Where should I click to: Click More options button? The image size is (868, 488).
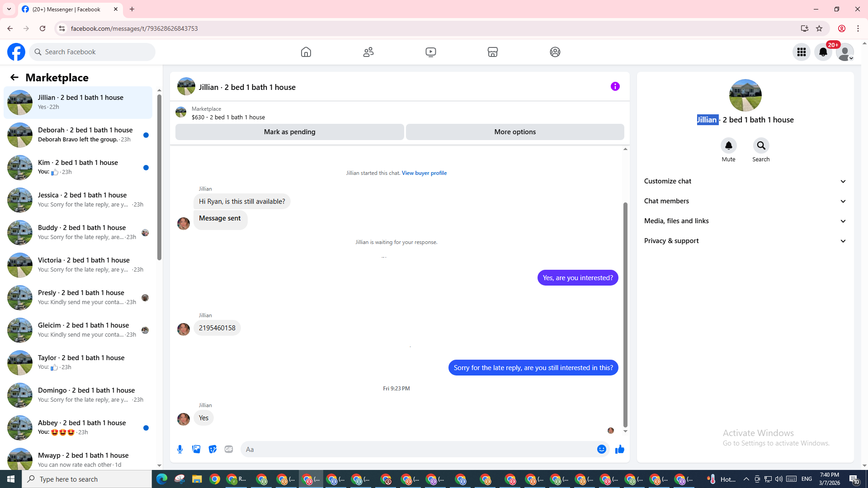[x=515, y=132]
